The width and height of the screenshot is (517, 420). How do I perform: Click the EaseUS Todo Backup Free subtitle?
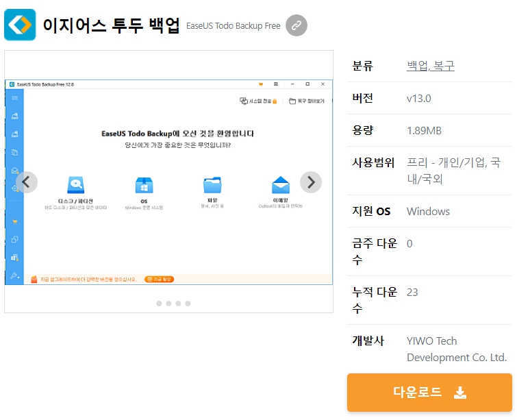tap(233, 26)
